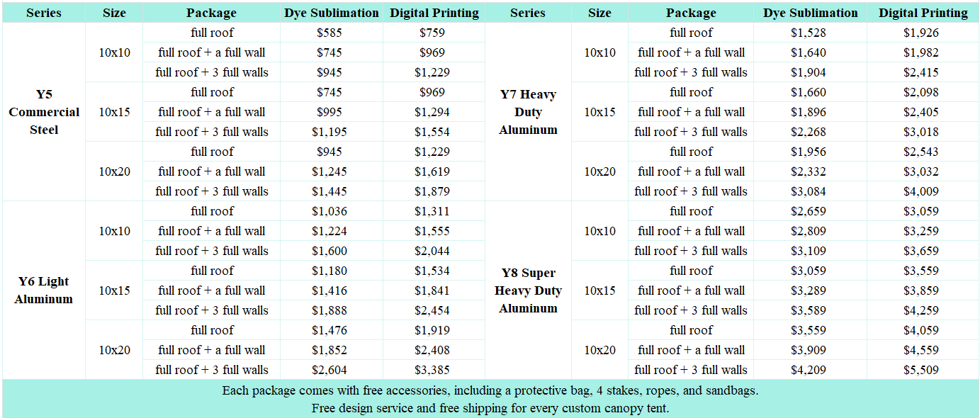Click the free accessories note text
This screenshot has width=980, height=418.
pos(490,390)
